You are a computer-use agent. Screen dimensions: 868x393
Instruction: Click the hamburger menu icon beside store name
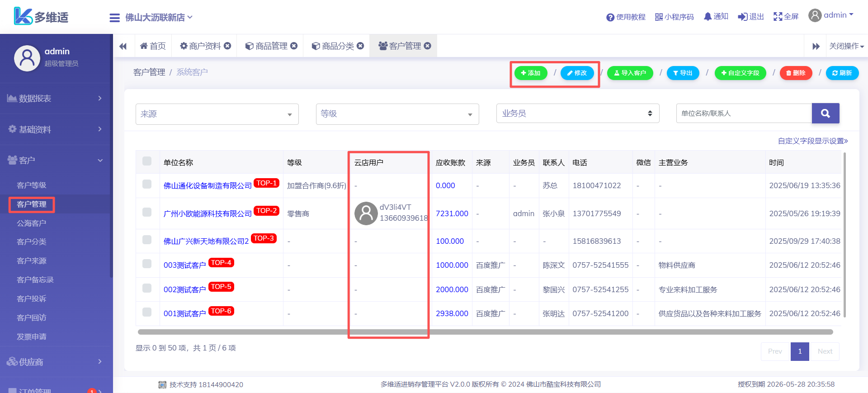point(114,18)
